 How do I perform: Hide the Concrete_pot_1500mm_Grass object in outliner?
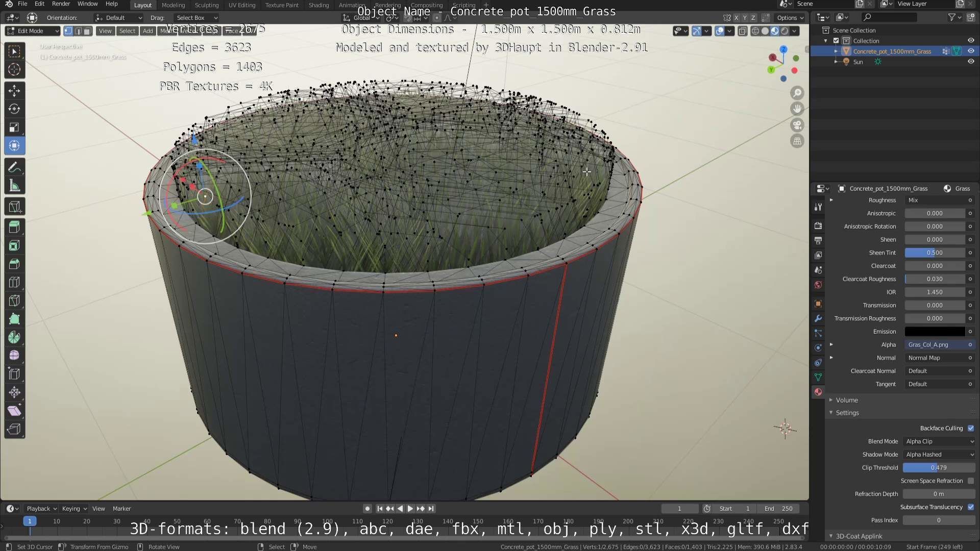971,51
